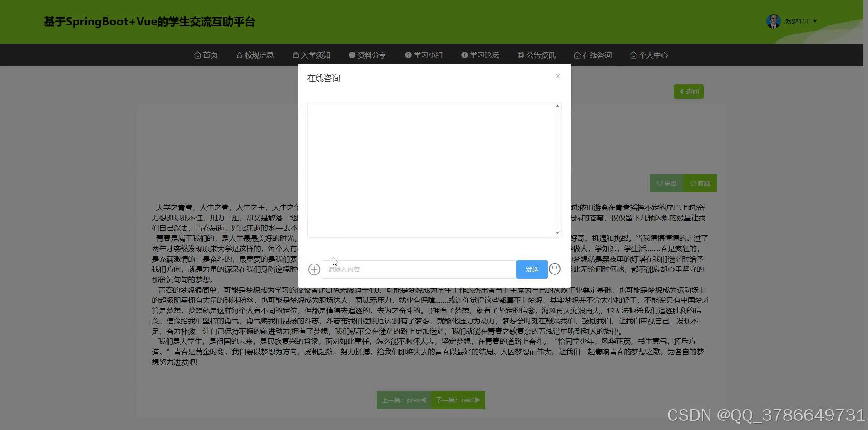Click the lock icon beside 入学须知
The image size is (868, 430).
(295, 54)
